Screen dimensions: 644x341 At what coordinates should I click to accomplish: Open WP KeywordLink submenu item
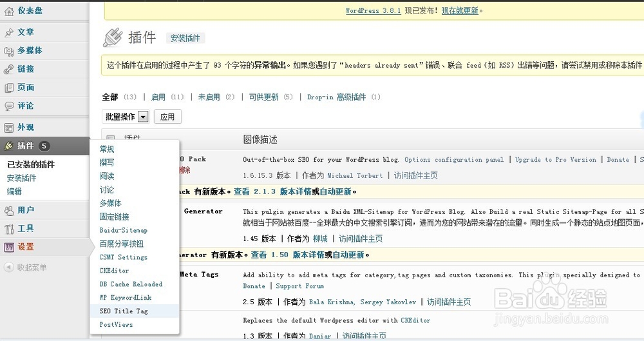[x=126, y=297]
